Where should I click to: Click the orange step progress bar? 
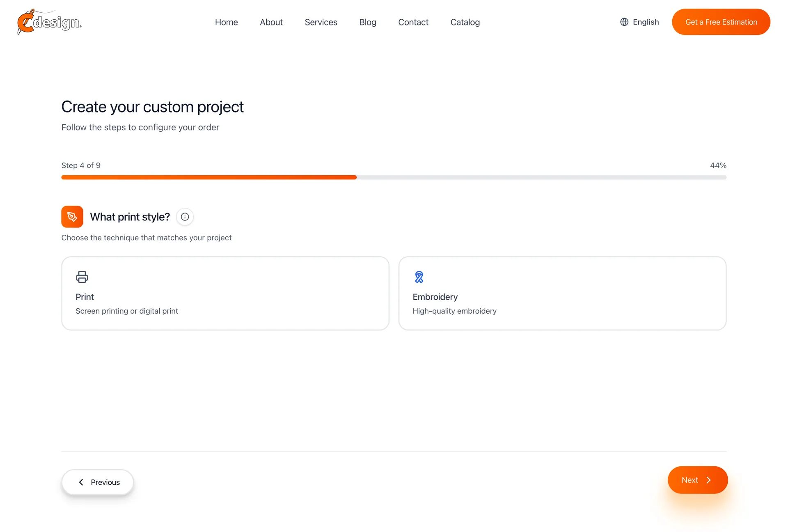coord(209,177)
